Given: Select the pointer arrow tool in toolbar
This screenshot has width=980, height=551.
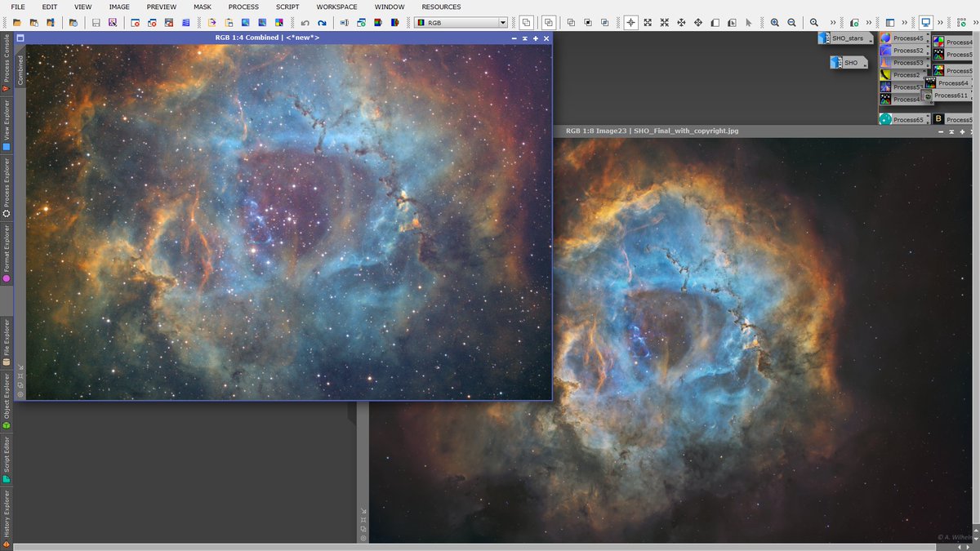Looking at the screenshot, I should 748,23.
